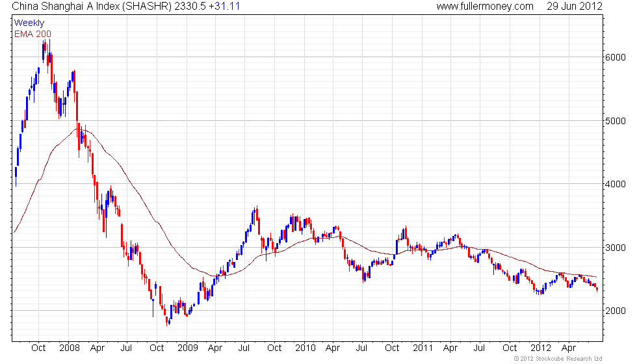The height and width of the screenshot is (364, 637).
Task: Click the "Oct" label just before 2011
Action: tap(392, 348)
